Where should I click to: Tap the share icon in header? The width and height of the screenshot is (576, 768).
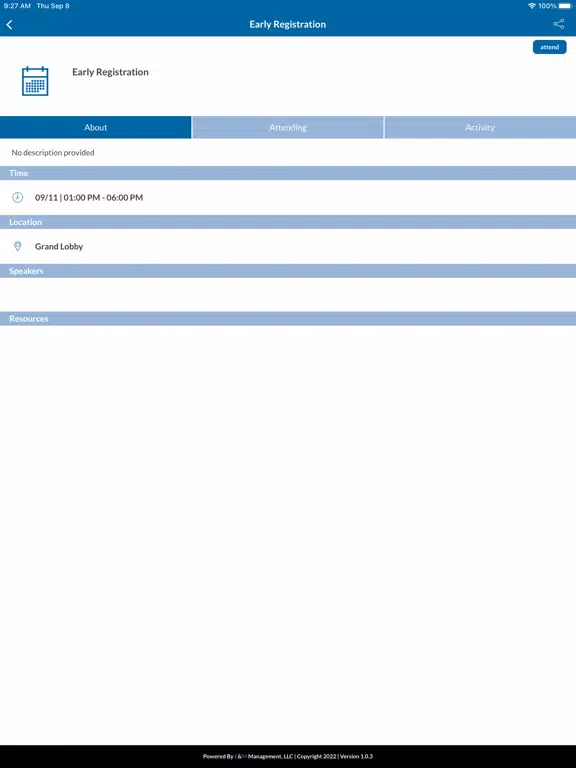558,24
